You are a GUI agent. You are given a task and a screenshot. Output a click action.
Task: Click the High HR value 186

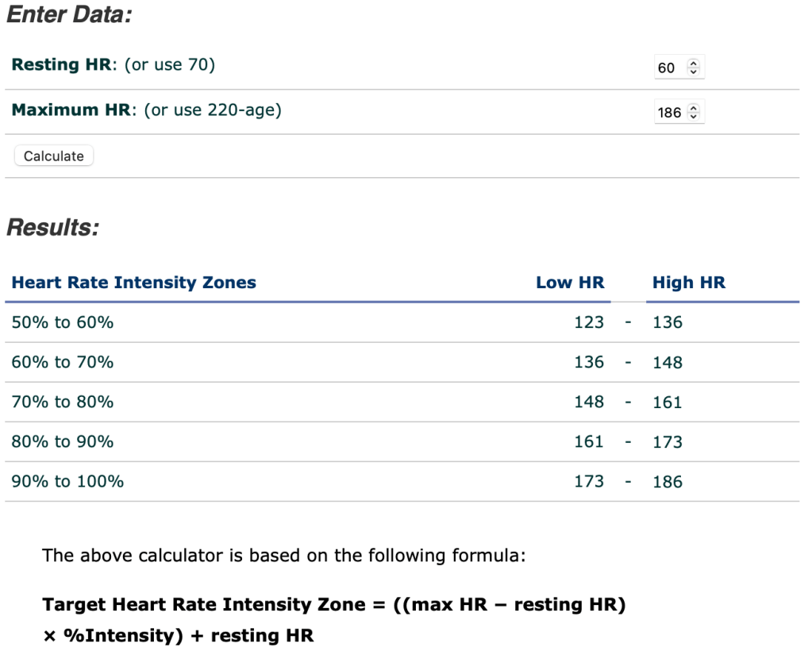point(668,482)
